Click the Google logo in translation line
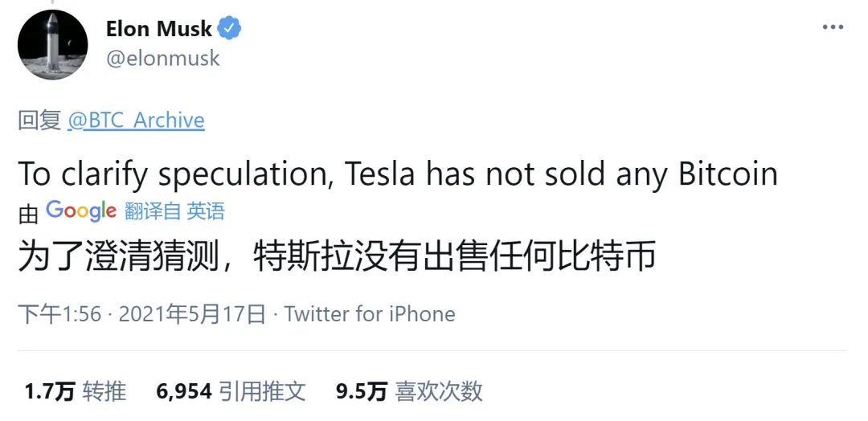This screenshot has width=868, height=421. [81, 210]
